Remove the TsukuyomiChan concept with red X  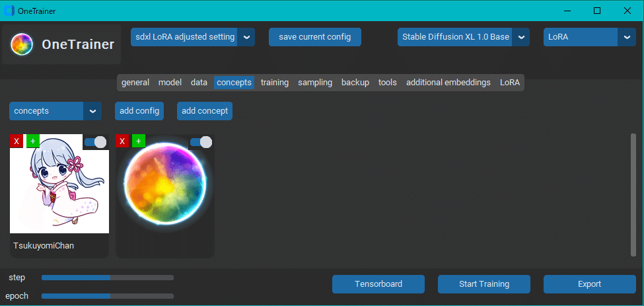[x=17, y=141]
